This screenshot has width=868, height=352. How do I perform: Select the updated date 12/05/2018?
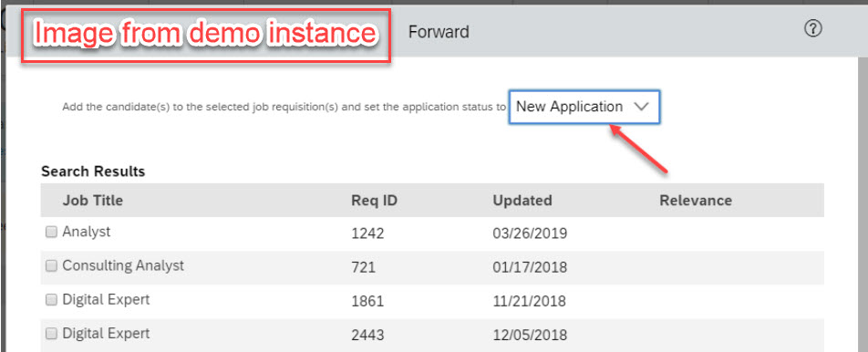[530, 335]
